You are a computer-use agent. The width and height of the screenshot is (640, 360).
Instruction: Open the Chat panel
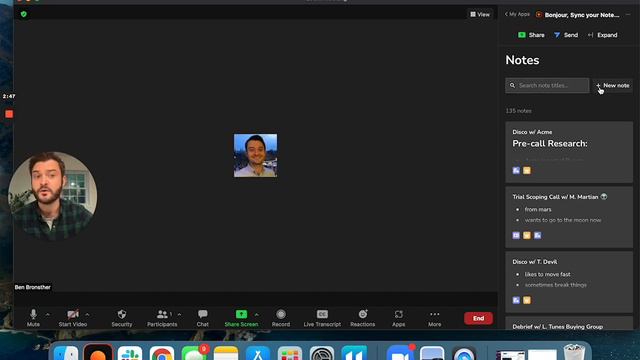click(x=202, y=318)
